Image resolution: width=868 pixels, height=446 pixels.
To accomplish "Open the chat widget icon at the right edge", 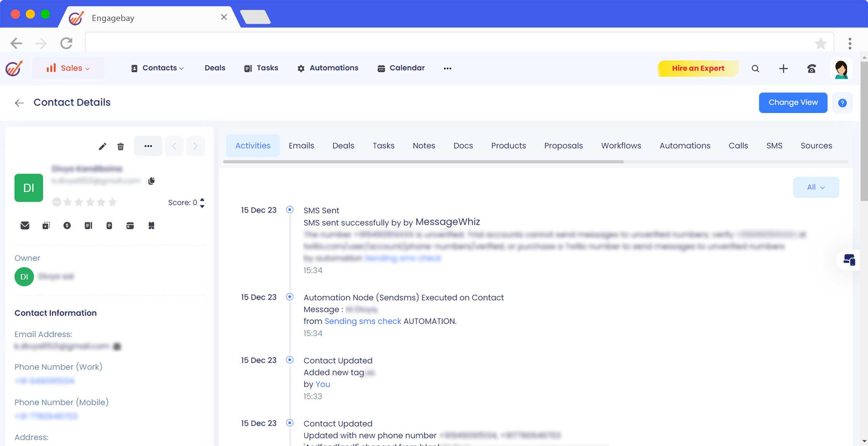I will click(849, 260).
